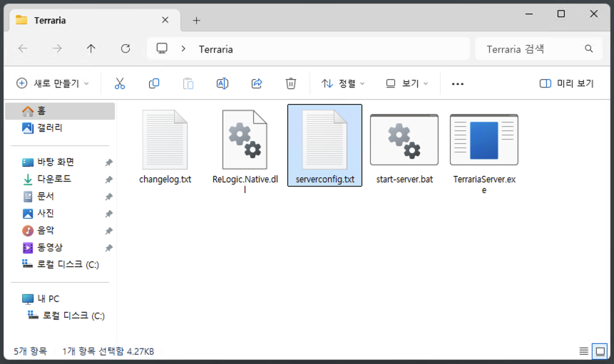Click the Cut scissors icon
614x364 pixels.
[x=120, y=83]
